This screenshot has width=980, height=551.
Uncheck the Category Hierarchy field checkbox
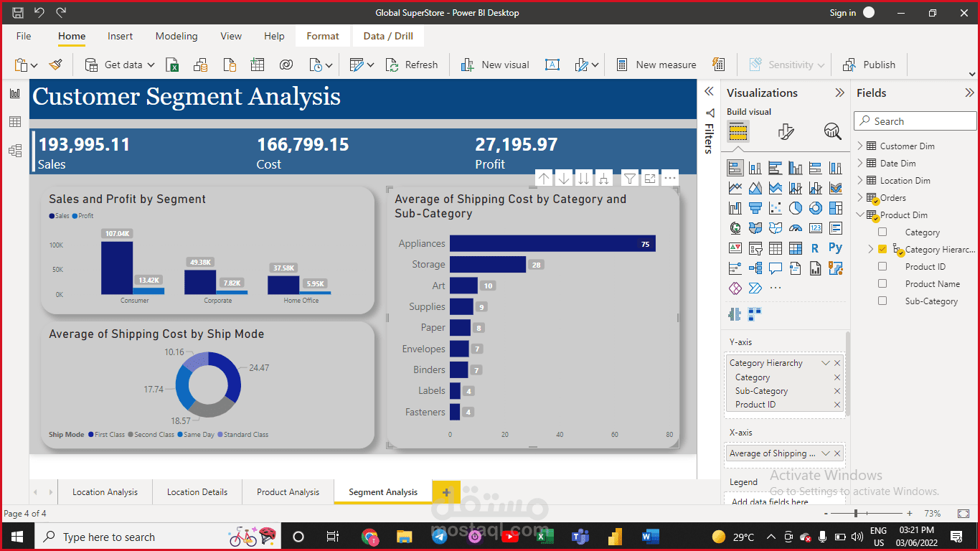(882, 250)
